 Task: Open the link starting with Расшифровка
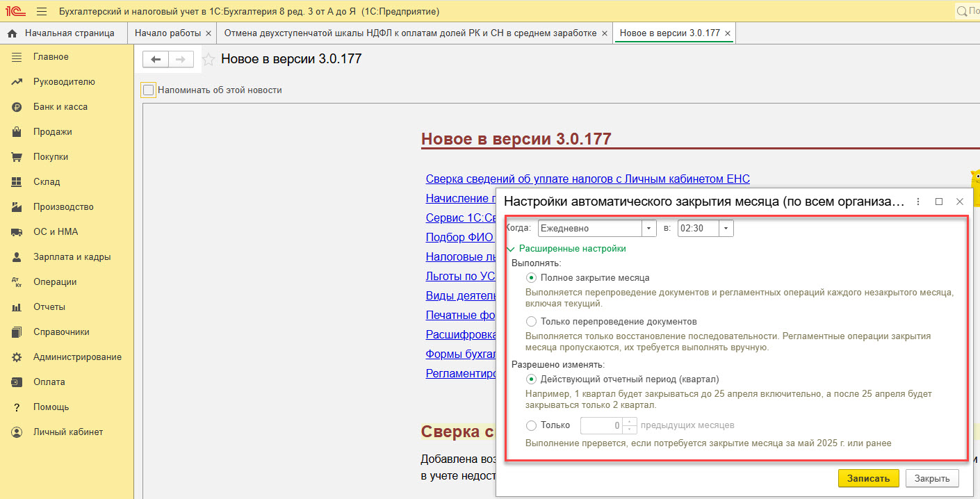point(460,334)
